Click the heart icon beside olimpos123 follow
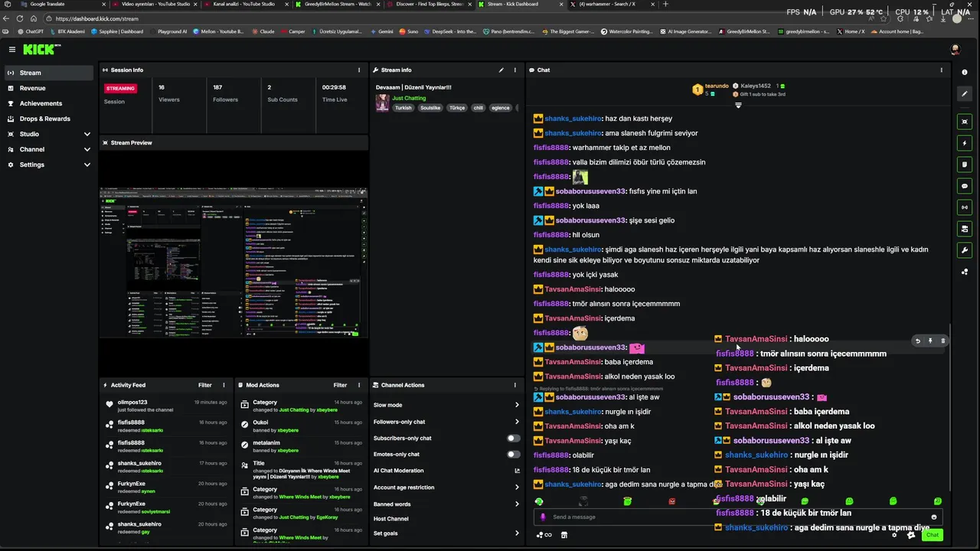Viewport: 980px width, 551px height. click(x=109, y=405)
